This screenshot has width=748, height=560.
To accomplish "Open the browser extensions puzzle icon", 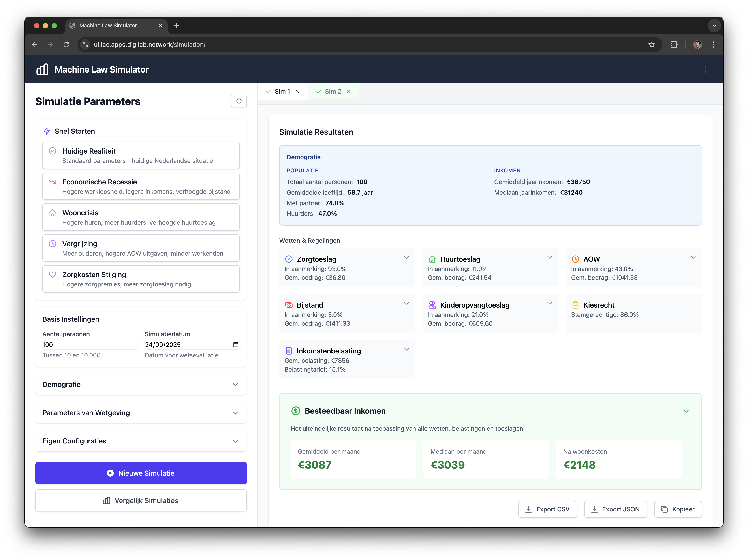I will [x=674, y=45].
